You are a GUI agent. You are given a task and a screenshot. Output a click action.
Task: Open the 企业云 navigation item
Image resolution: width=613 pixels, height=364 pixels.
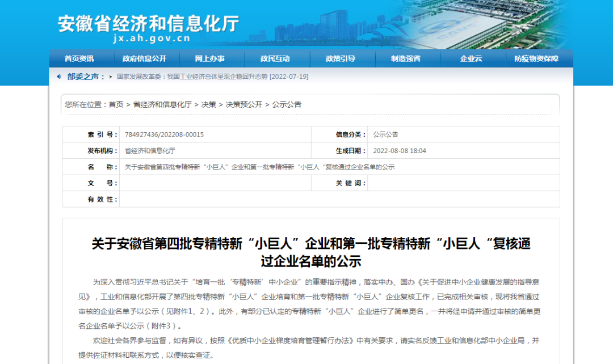pos(471,58)
